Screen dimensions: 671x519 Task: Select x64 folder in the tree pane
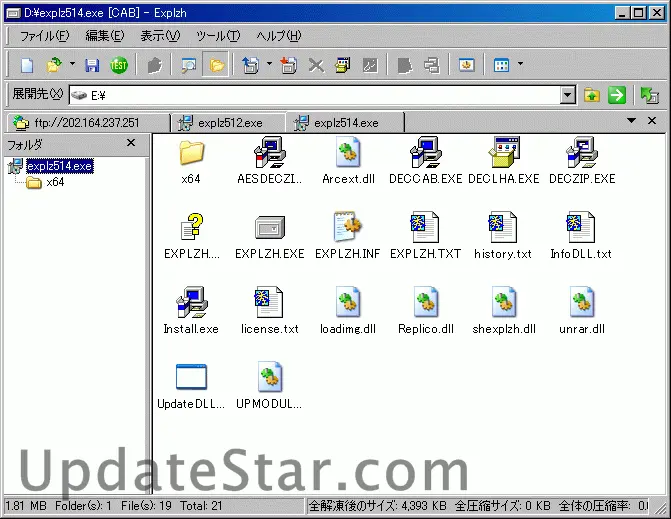(x=55, y=182)
